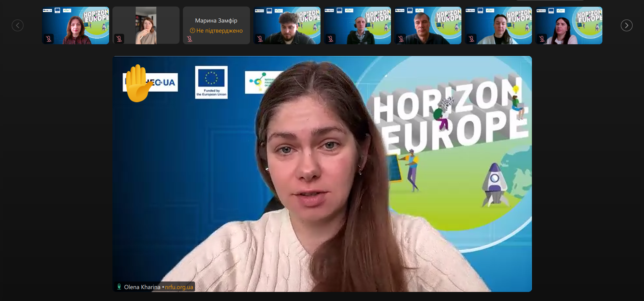Click the muted mic icon on Марина Замфір tile
This screenshot has width=644, height=301.
pyautogui.click(x=190, y=39)
